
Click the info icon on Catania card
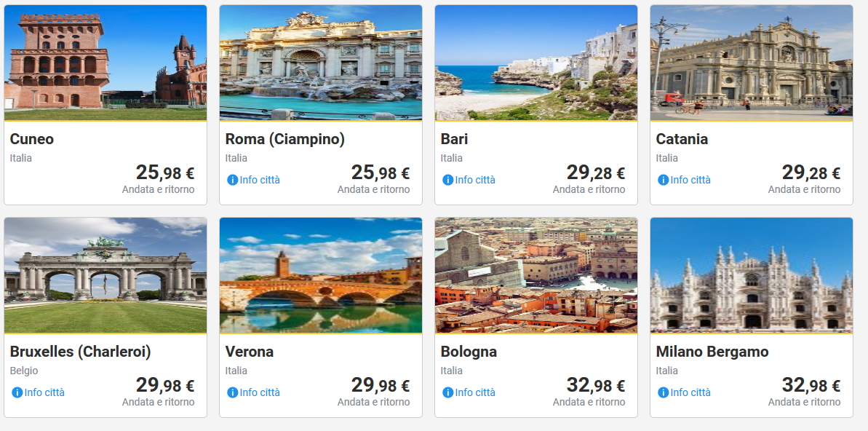pos(663,180)
